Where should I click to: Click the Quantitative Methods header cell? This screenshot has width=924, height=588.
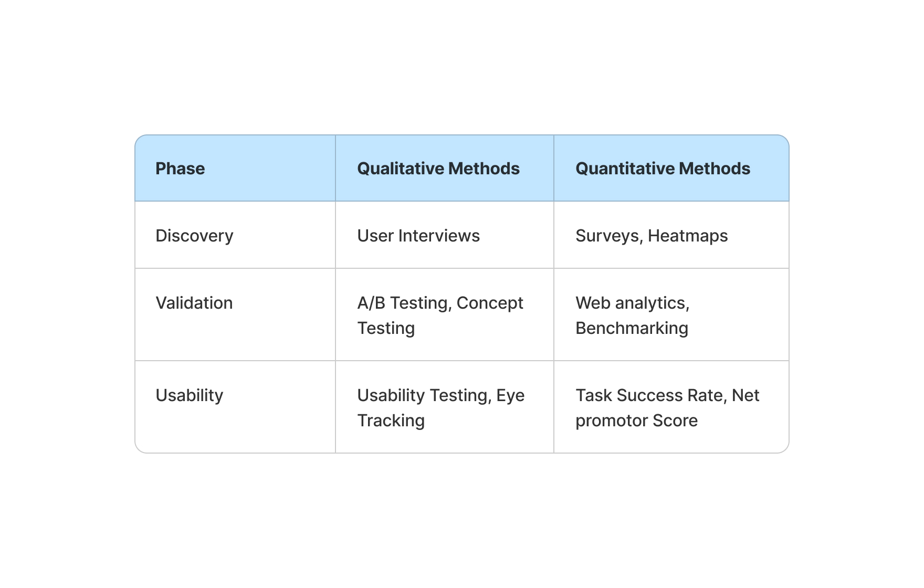click(663, 169)
